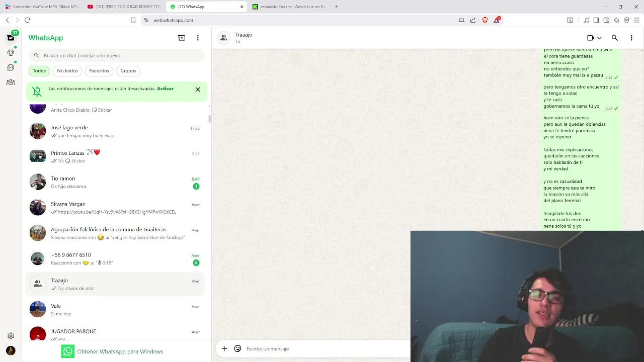Open emoji and sticker picker
Screen dimensions: 644x362
click(237, 348)
